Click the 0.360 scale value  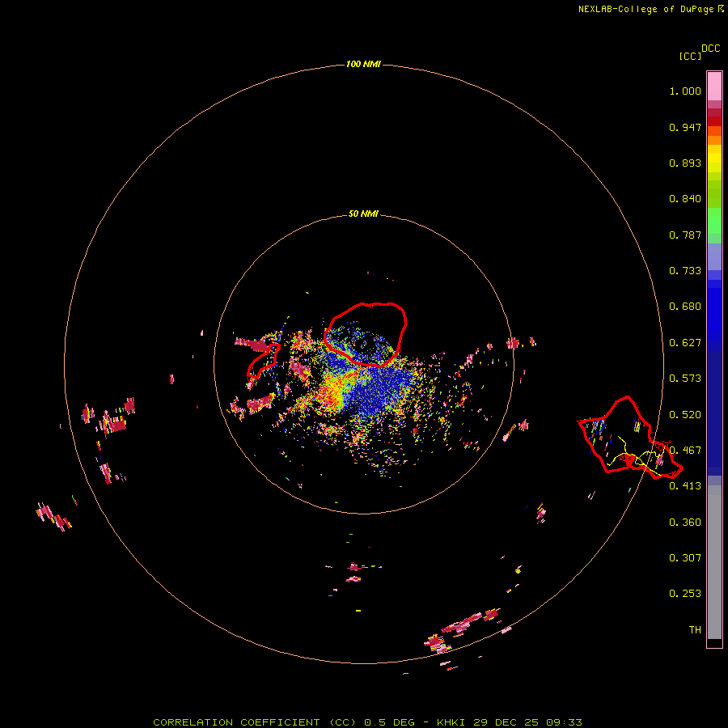(x=685, y=523)
